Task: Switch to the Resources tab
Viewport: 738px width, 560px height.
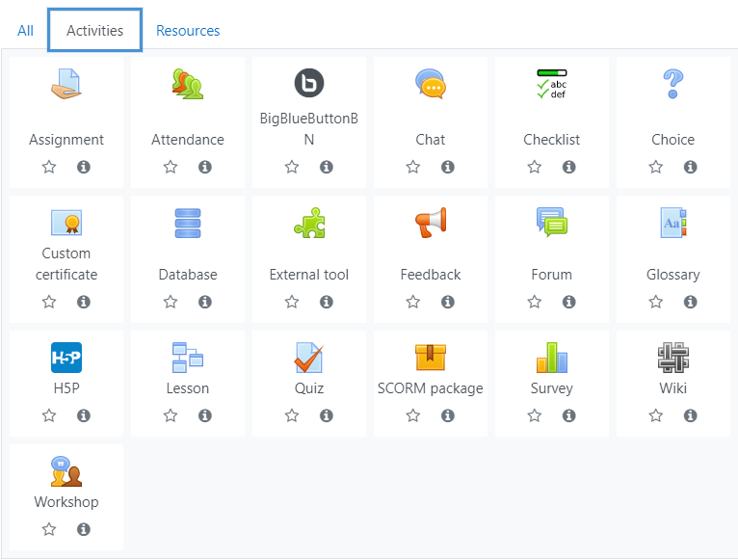Action: 188,31
